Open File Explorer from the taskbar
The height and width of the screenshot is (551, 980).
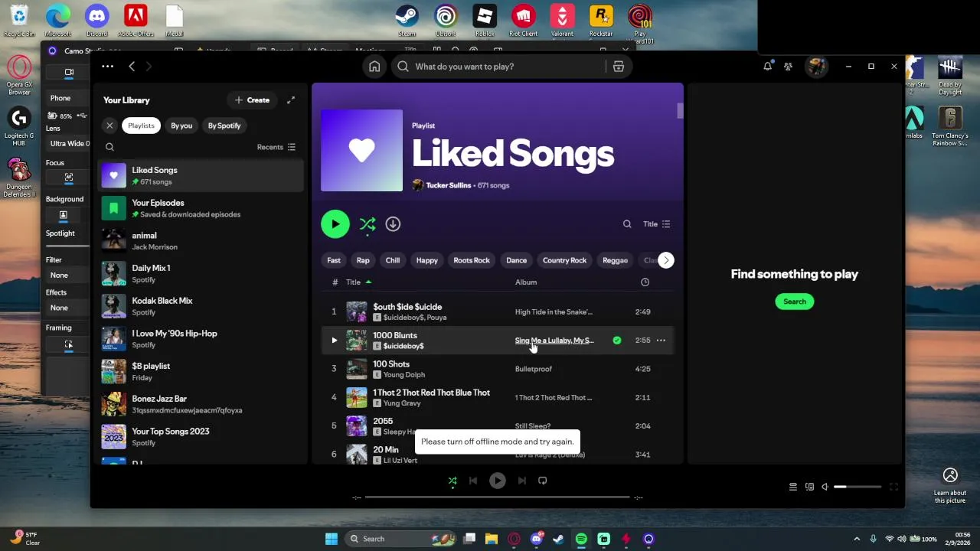[x=492, y=539]
